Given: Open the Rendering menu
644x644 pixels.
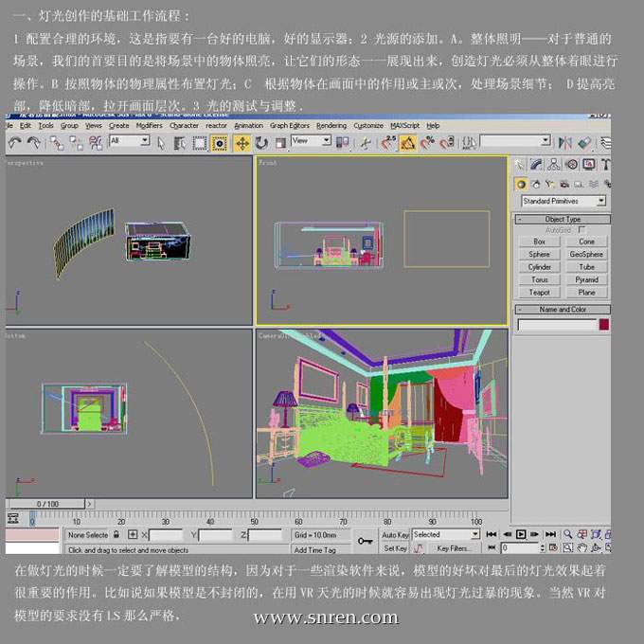Looking at the screenshot, I should pyautogui.click(x=331, y=126).
